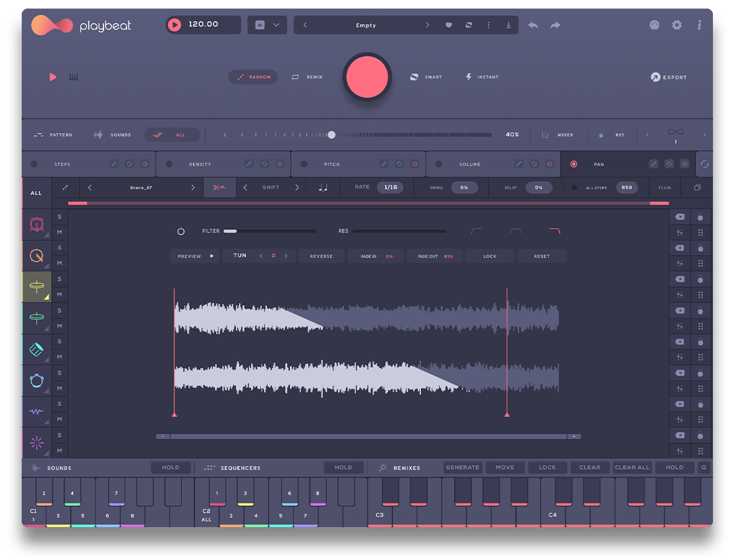Mute the teal snare track
734x560 pixels.
point(59,325)
